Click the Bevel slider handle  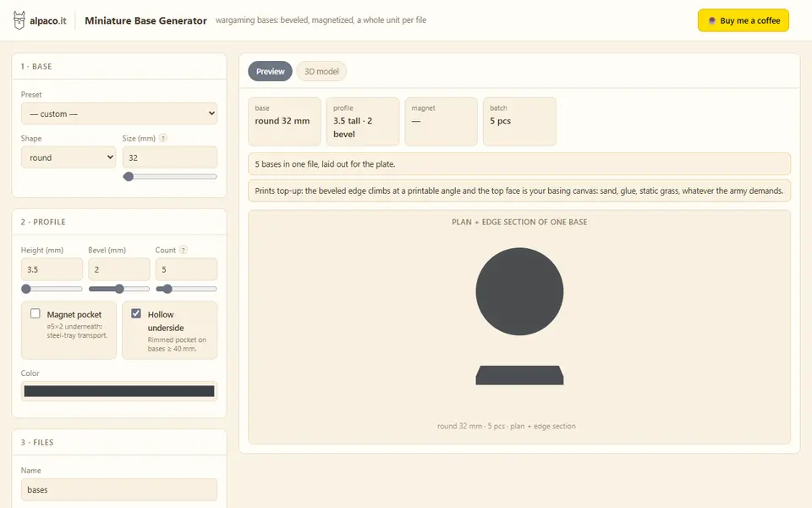pyautogui.click(x=119, y=289)
